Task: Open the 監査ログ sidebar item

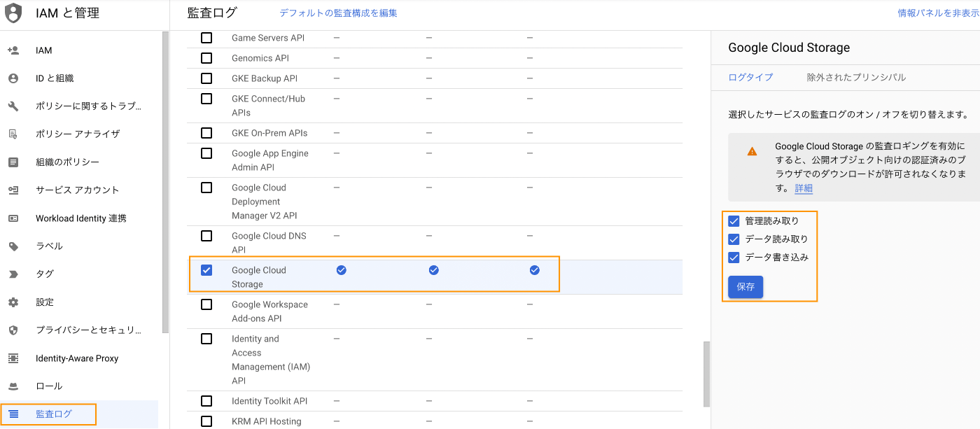Action: click(79, 414)
